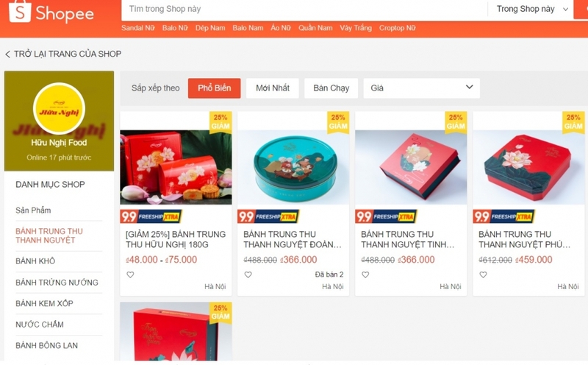The height and width of the screenshot is (365, 588).
Task: Click the Shopee logo icon
Action: [20, 11]
